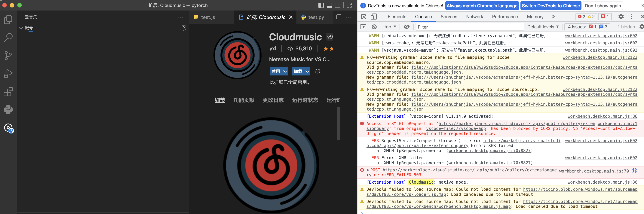644x214 pixels.
Task: Click the 卸载 button
Action: [x=298, y=72]
